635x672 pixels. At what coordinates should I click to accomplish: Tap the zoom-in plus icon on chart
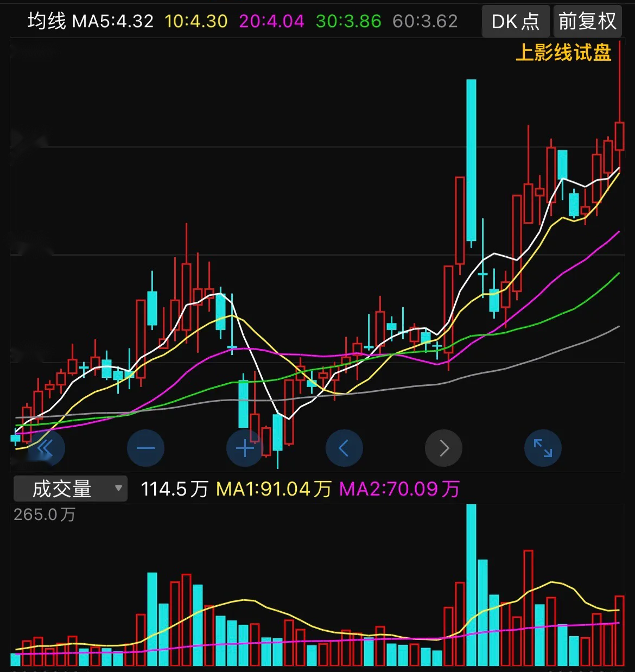(244, 448)
